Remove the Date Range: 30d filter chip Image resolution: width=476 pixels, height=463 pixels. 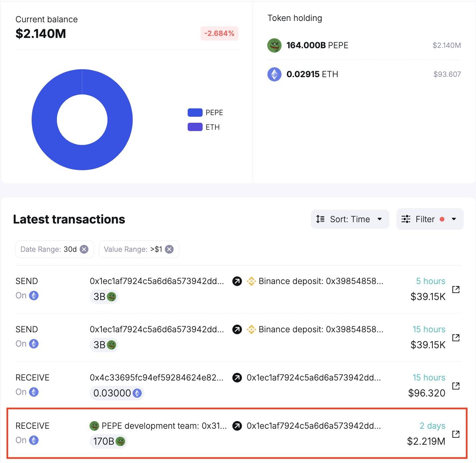pos(84,249)
